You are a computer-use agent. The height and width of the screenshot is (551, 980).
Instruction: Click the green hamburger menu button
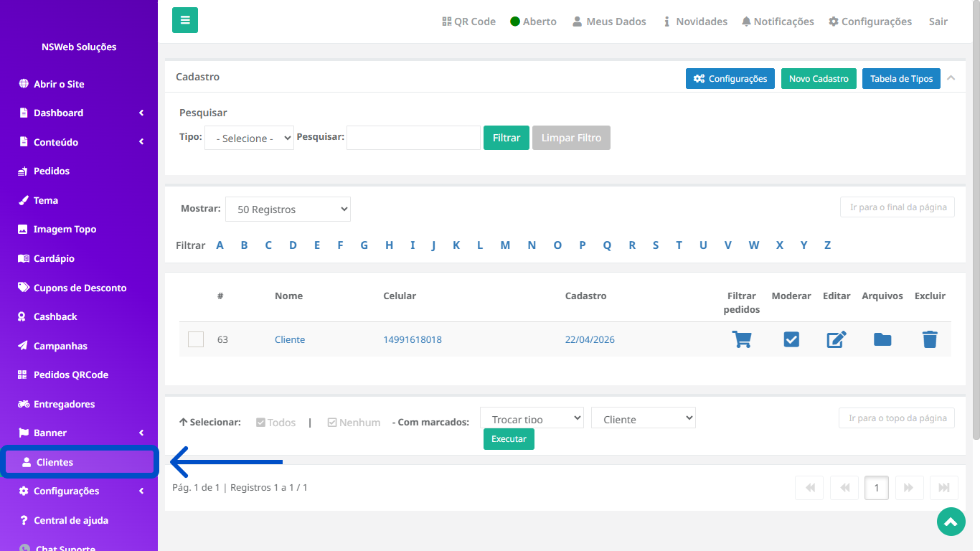pos(185,20)
